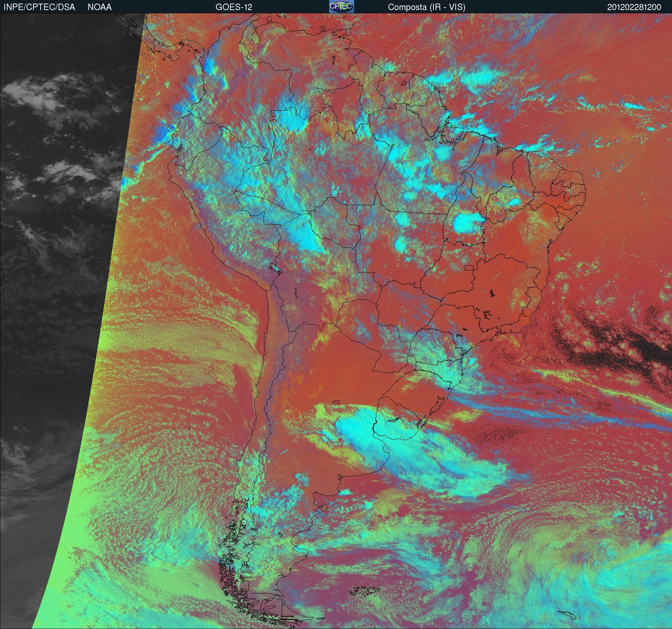Click the CPTEC logo in header

point(341,6)
